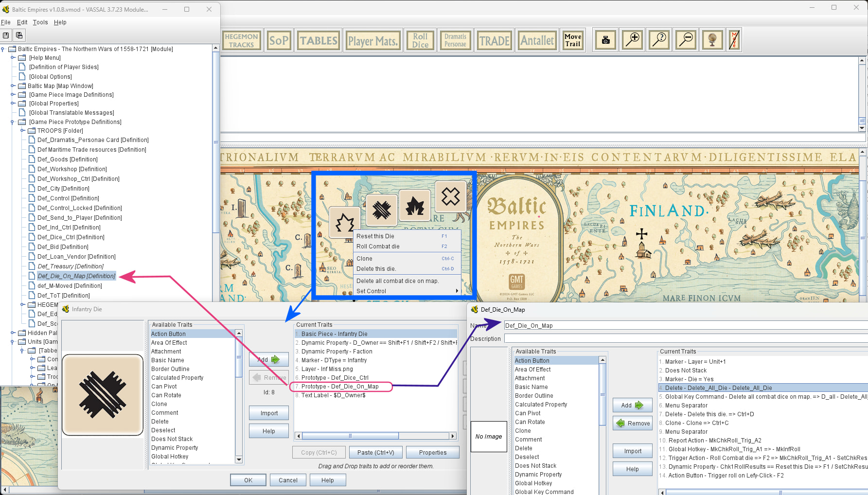Expand the Global Properties tree node
This screenshot has width=868, height=495.
click(13, 103)
